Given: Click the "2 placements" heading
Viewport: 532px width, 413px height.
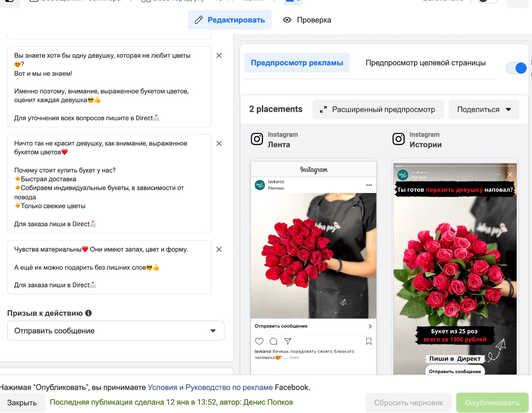Looking at the screenshot, I should 276,109.
